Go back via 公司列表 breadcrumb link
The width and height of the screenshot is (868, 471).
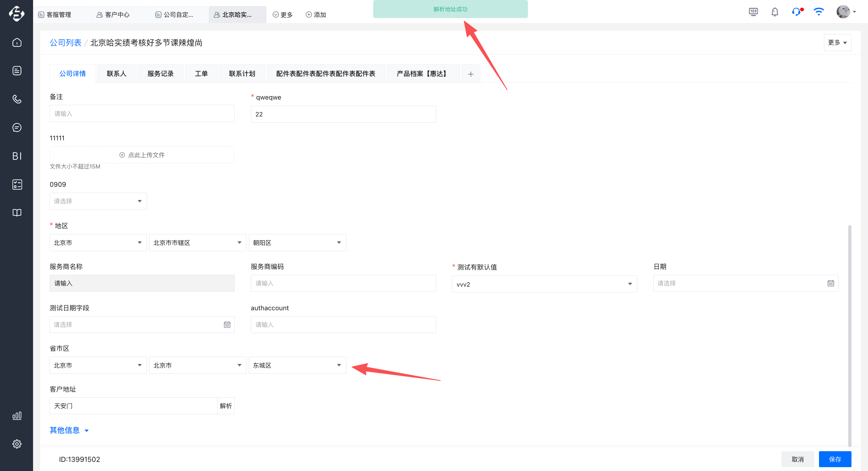click(x=65, y=43)
